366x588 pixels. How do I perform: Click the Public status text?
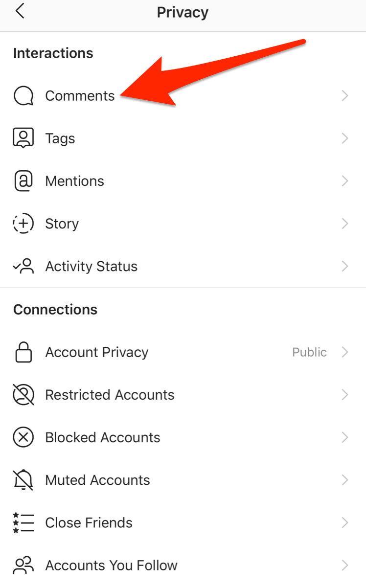[309, 352]
